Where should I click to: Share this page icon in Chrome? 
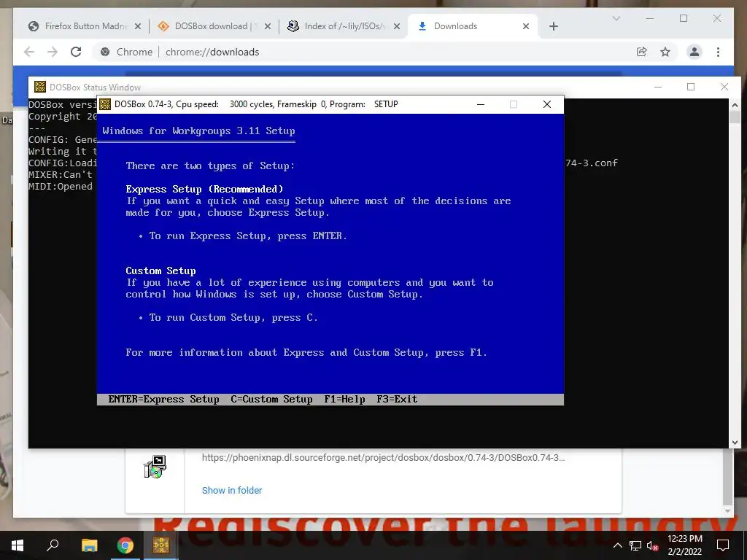coord(642,52)
